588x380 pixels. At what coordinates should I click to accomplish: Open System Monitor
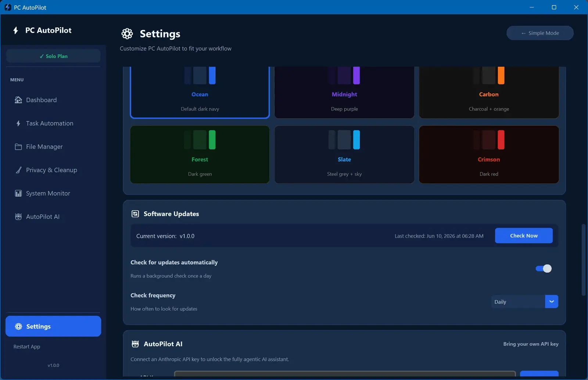pos(53,193)
